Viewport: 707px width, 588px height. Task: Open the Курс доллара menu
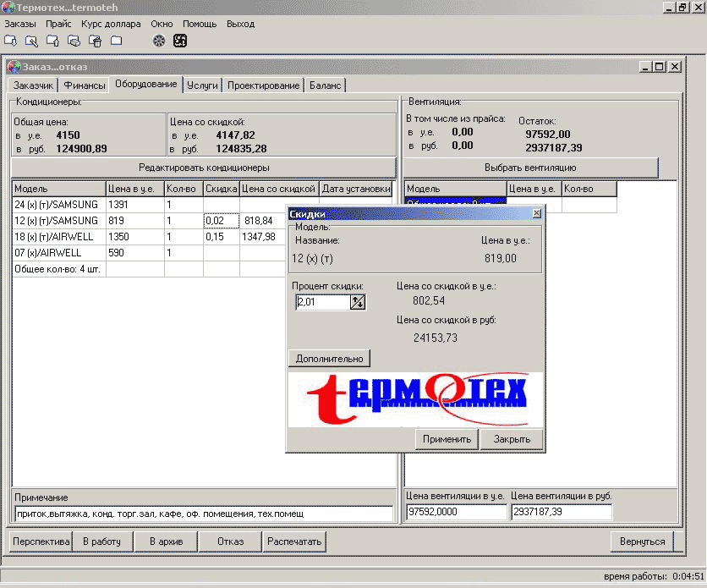(111, 24)
